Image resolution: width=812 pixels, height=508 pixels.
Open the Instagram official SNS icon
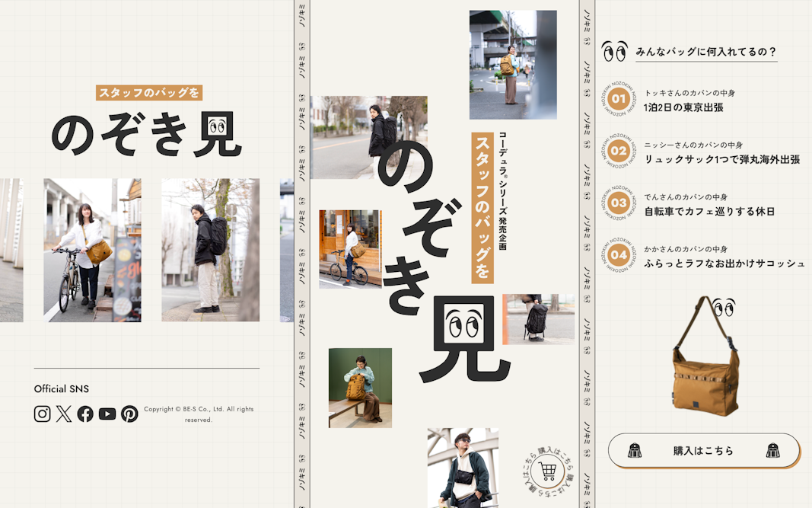(42, 414)
